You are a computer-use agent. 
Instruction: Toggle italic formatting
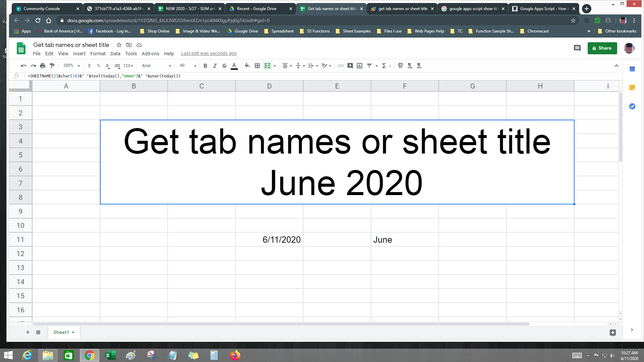tap(215, 66)
